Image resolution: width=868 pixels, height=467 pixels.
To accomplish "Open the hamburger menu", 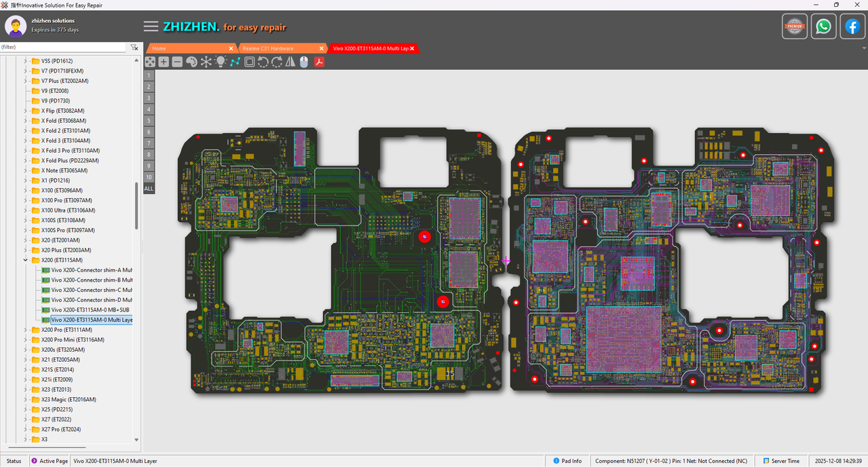I will coord(151,26).
